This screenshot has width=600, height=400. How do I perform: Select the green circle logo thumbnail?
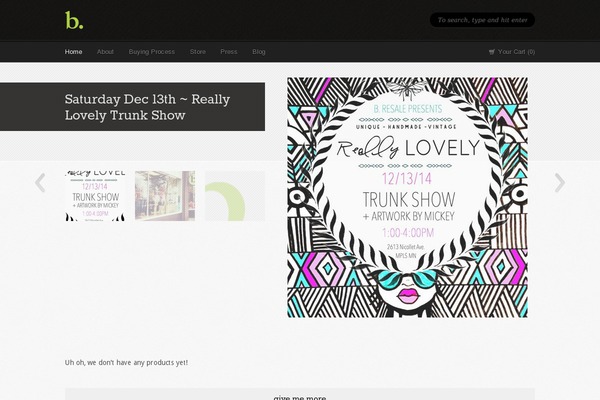click(235, 196)
